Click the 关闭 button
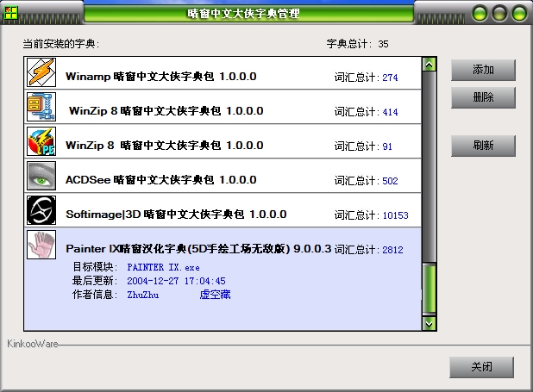Screen dimensions: 533x392 pos(481,367)
